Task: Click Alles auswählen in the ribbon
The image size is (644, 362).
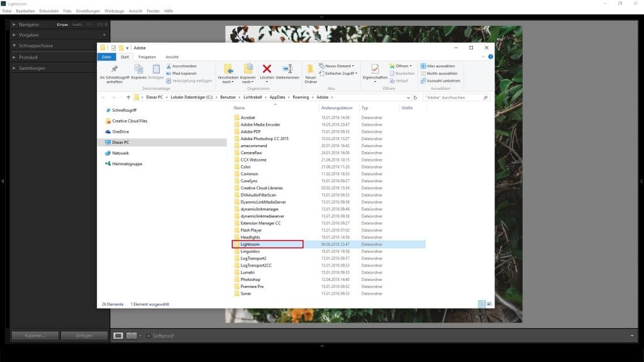Action: tap(438, 66)
